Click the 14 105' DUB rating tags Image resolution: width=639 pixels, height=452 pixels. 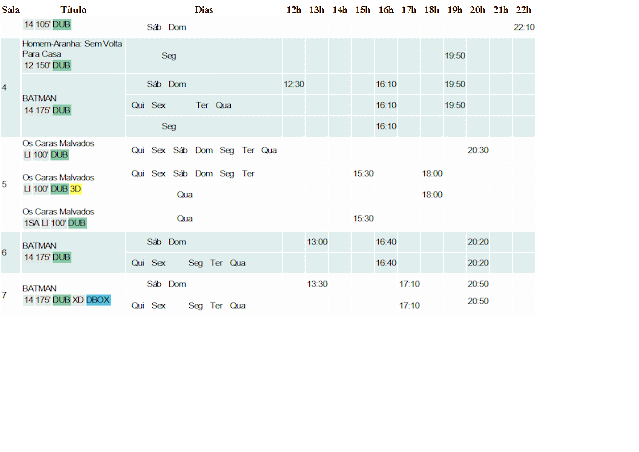coord(47,24)
